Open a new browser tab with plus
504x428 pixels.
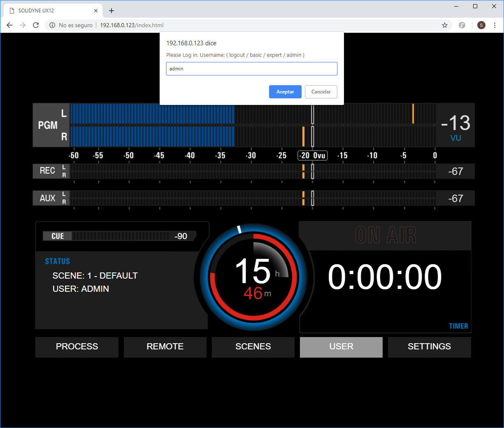[x=111, y=11]
